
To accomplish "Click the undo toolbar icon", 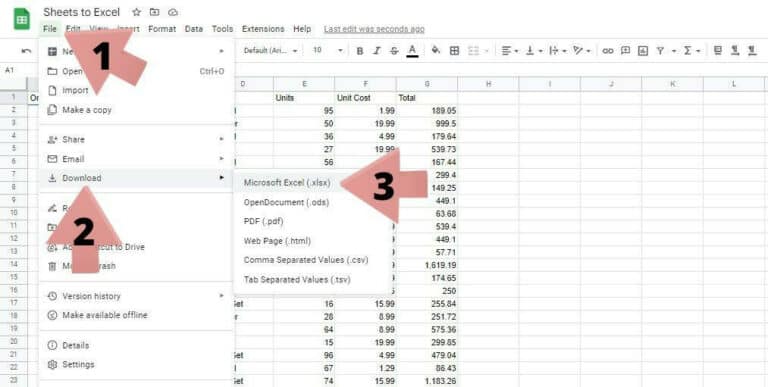I will pos(26,51).
